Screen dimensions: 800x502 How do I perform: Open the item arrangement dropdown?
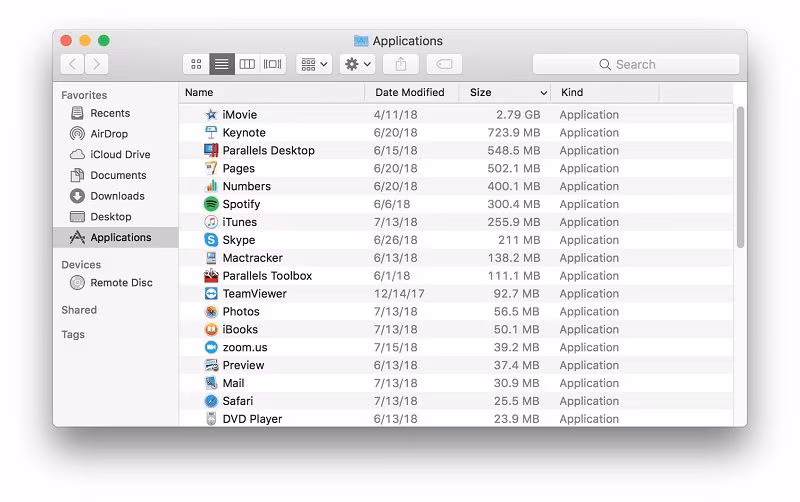[314, 64]
